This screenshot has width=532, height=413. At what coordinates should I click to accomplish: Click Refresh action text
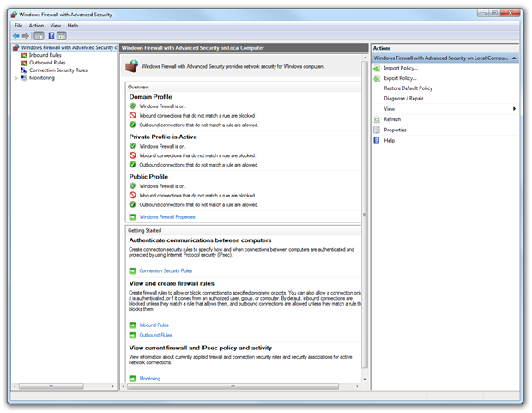click(392, 119)
